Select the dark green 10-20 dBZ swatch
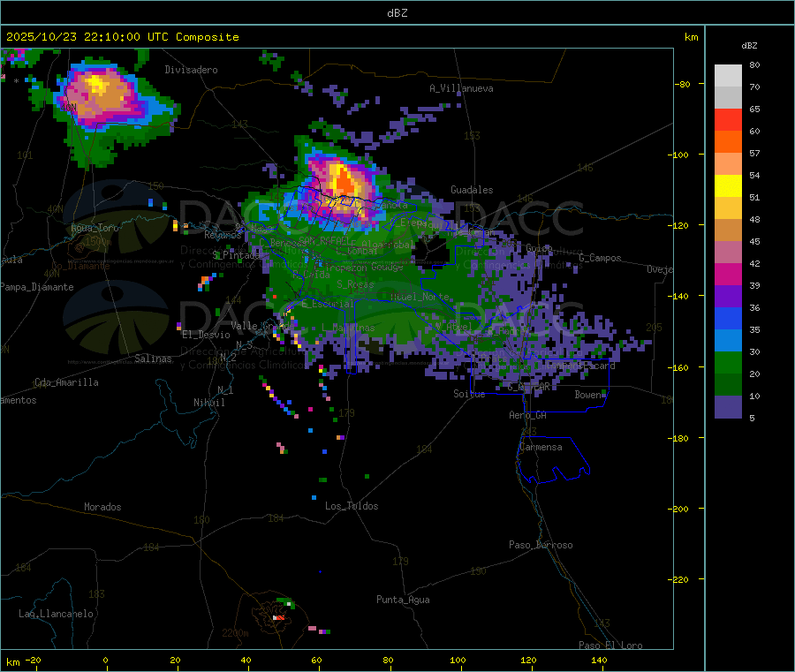The width and height of the screenshot is (795, 672). pos(728,385)
